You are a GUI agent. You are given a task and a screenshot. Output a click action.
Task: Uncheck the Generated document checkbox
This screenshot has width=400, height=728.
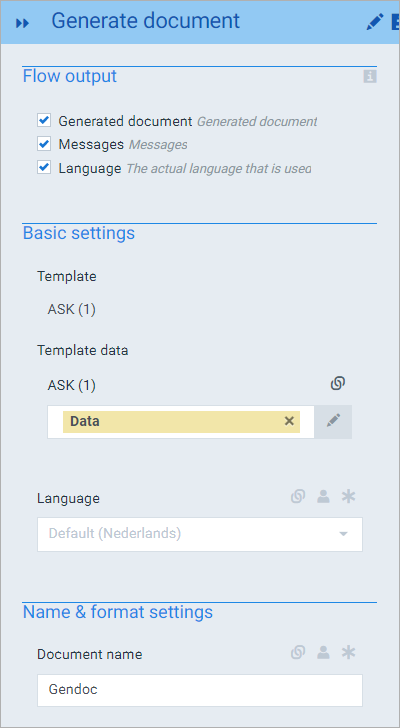(44, 121)
